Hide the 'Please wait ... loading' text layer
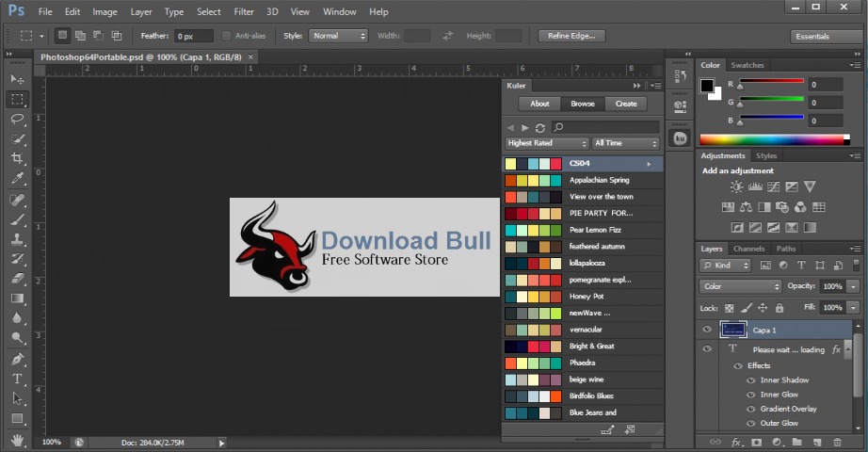868x452 pixels. (x=707, y=349)
